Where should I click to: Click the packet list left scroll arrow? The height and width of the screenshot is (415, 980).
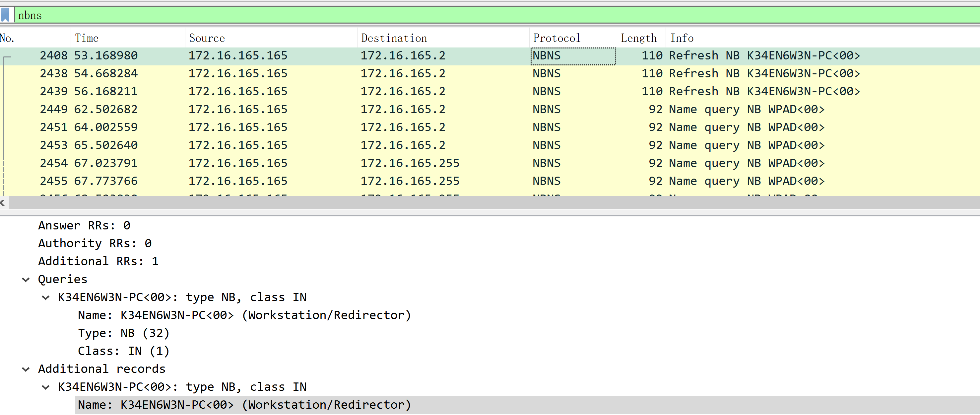(x=3, y=203)
